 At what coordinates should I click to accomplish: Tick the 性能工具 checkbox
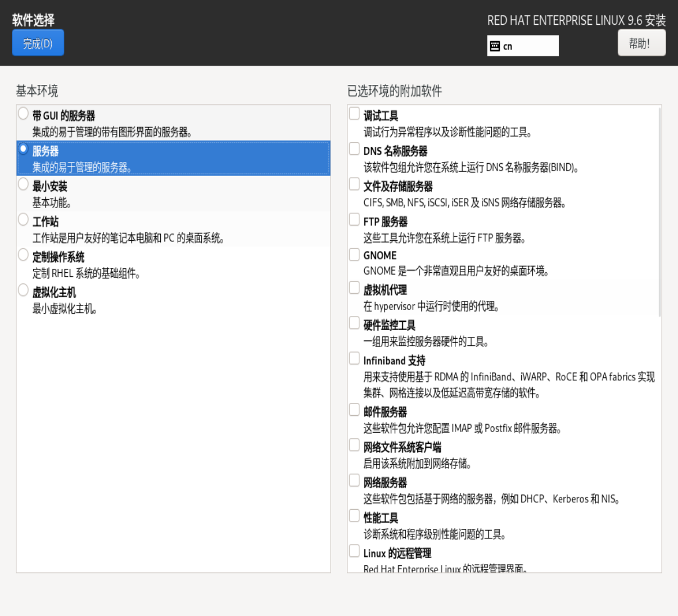click(x=354, y=516)
